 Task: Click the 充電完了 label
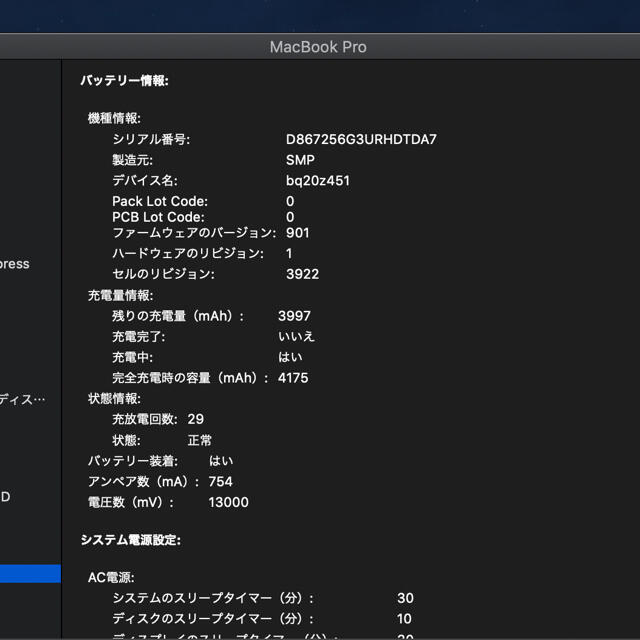pyautogui.click(x=139, y=337)
